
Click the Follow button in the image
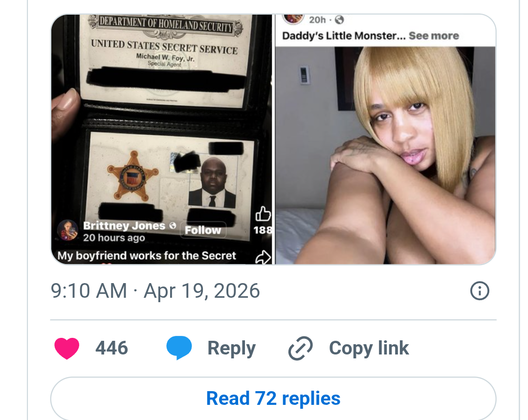(x=203, y=230)
